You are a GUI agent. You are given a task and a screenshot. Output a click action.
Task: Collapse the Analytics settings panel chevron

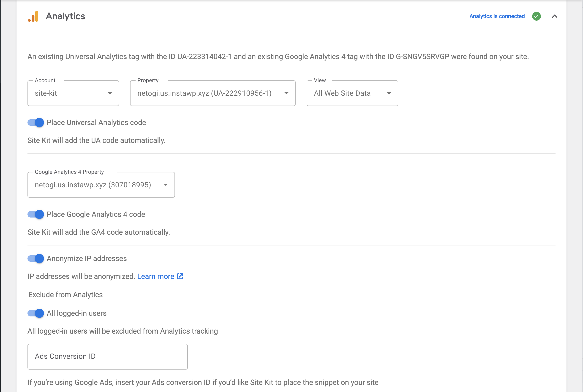coord(554,16)
